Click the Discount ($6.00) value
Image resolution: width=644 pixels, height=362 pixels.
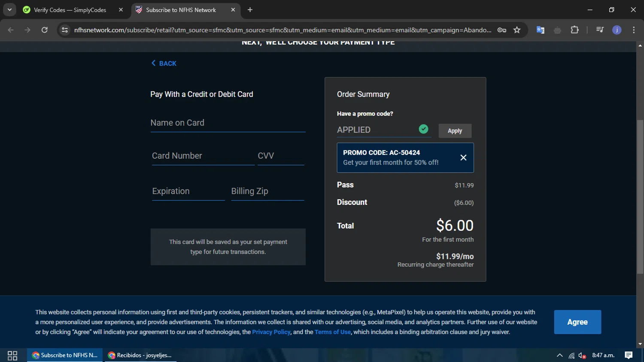pyautogui.click(x=464, y=203)
